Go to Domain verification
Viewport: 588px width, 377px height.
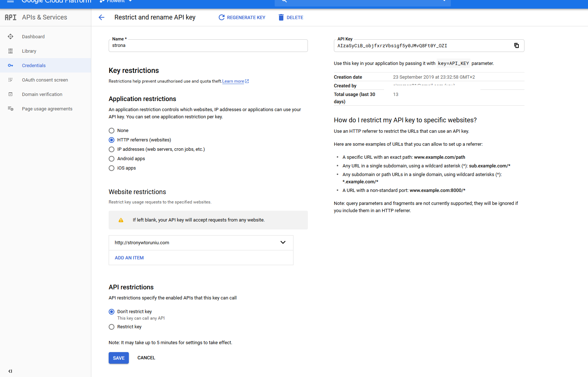[x=45, y=94]
